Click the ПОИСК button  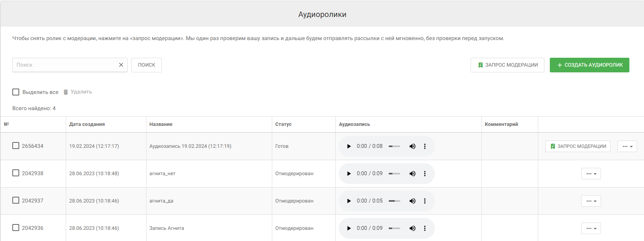tap(146, 65)
